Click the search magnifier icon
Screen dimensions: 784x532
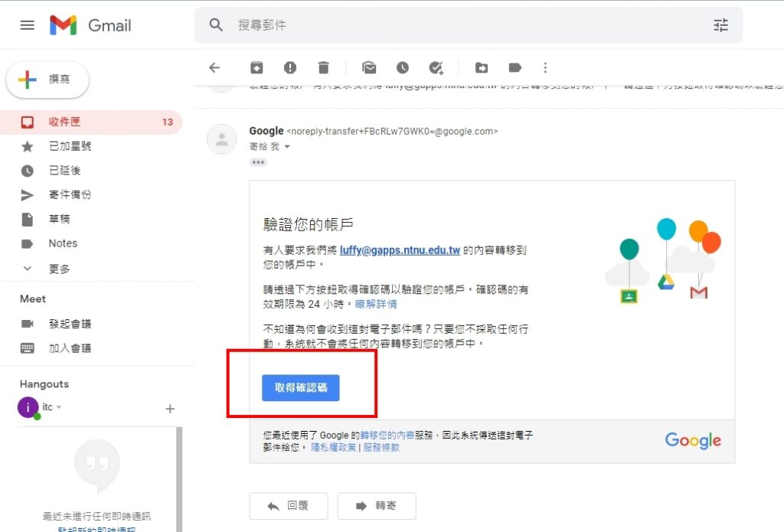pos(216,25)
